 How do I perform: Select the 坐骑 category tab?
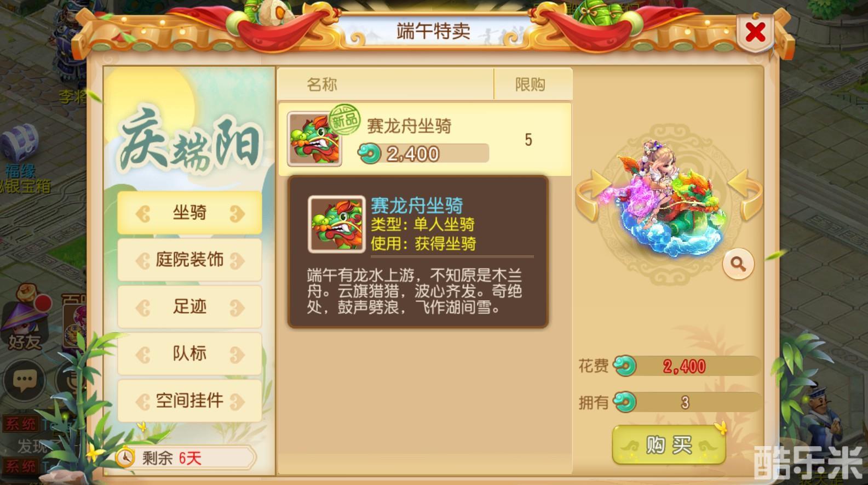point(189,213)
